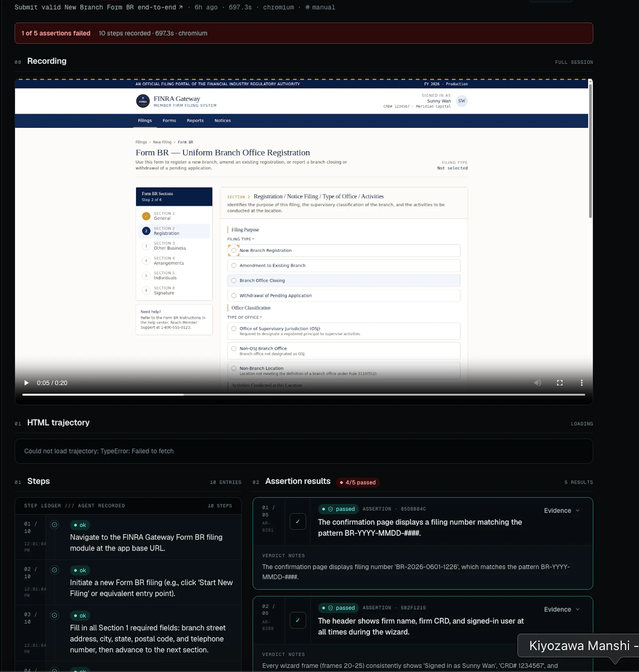Image resolution: width=639 pixels, height=672 pixels.
Task: Go to Signature section step
Action: pos(174,290)
